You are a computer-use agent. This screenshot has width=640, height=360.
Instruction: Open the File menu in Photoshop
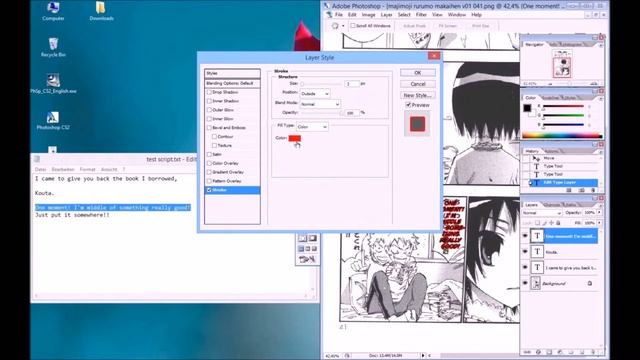click(339, 15)
